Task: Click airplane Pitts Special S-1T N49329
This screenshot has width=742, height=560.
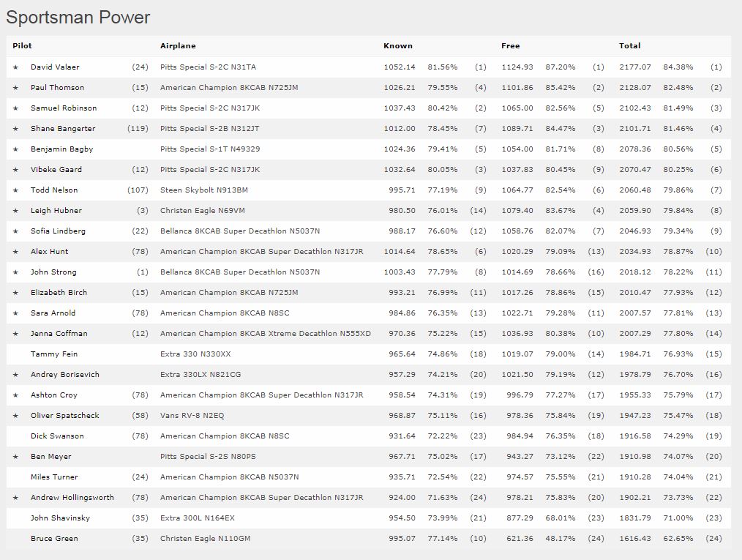Action: coord(210,149)
